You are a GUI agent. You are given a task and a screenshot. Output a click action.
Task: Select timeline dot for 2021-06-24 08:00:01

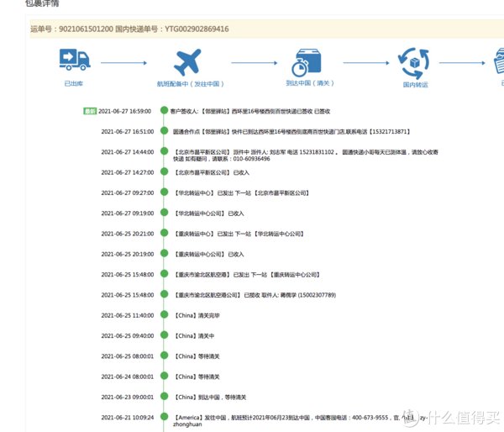tap(165, 376)
